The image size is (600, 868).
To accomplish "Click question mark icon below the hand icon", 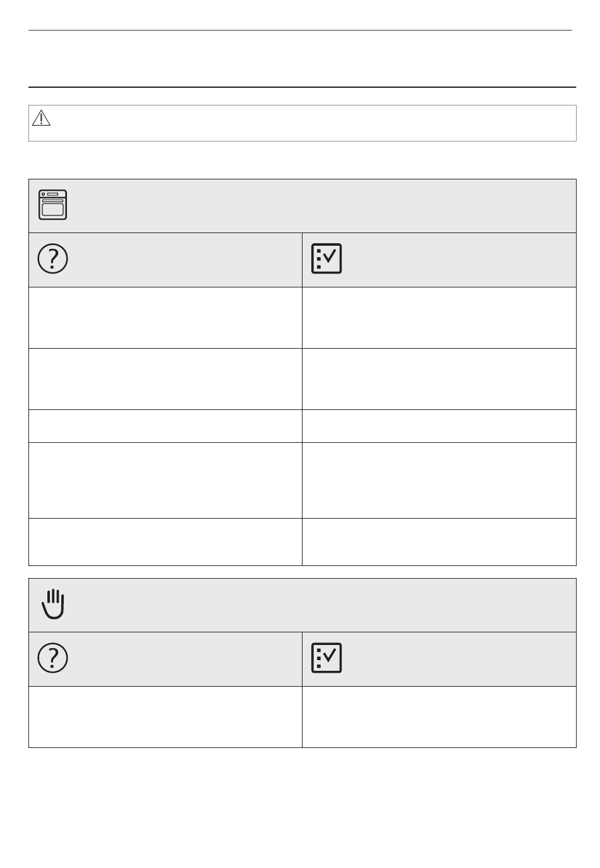I will 53,658.
